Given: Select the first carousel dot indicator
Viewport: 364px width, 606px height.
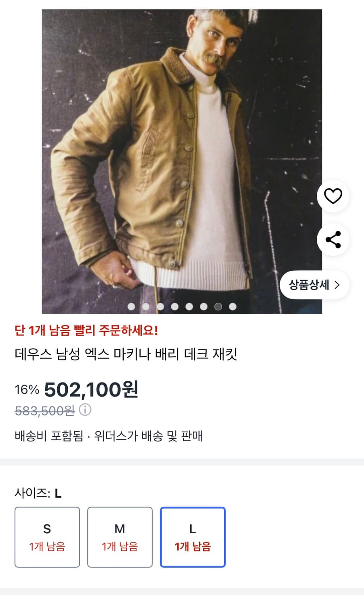Looking at the screenshot, I should coord(131,307).
